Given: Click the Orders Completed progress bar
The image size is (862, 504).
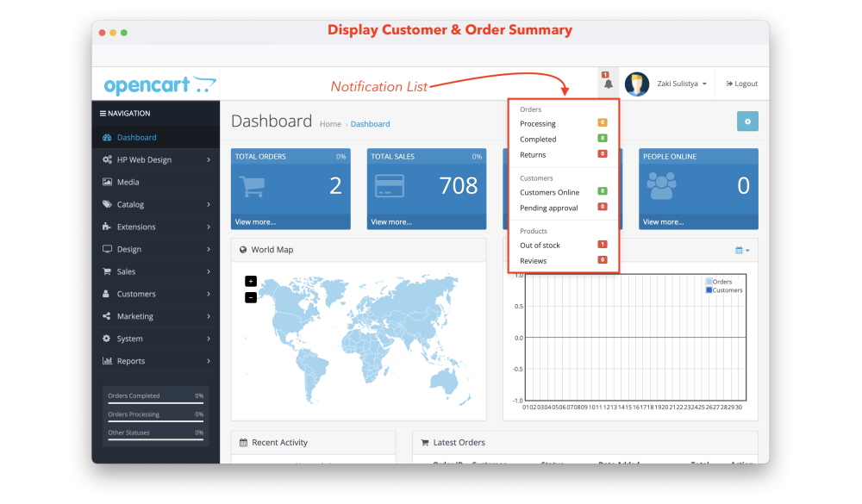Looking at the screenshot, I should coord(155,401).
